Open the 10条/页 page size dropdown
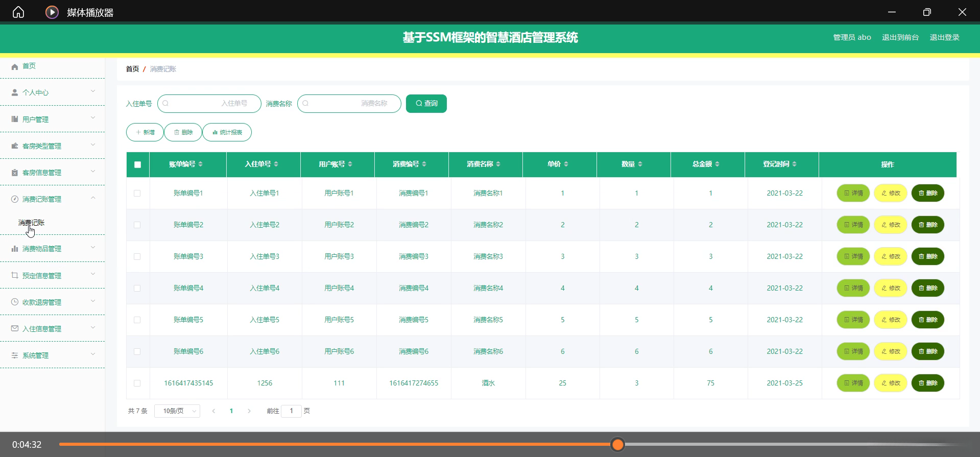Viewport: 980px width, 457px height. (179, 411)
